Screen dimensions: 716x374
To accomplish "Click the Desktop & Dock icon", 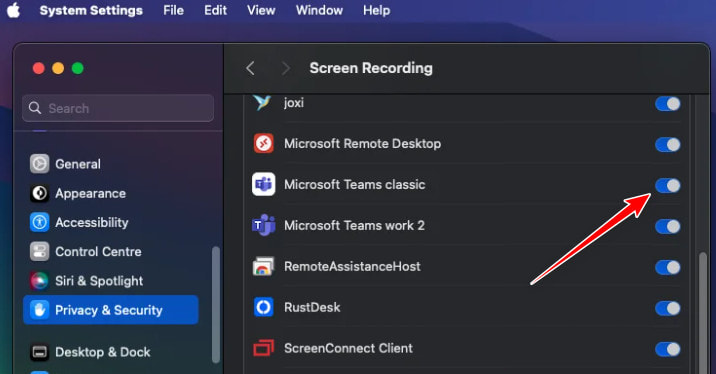I will (40, 352).
